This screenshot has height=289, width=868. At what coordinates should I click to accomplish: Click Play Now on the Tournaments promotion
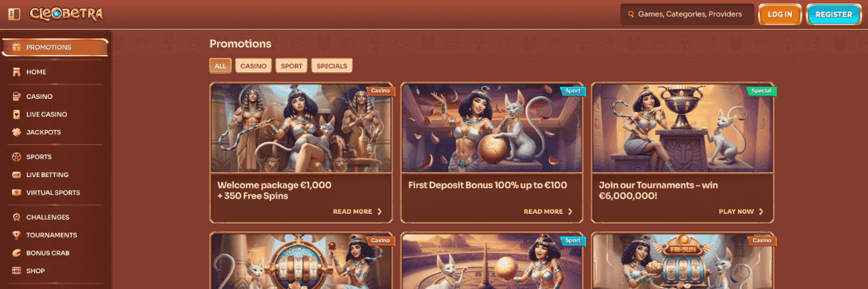pos(741,212)
